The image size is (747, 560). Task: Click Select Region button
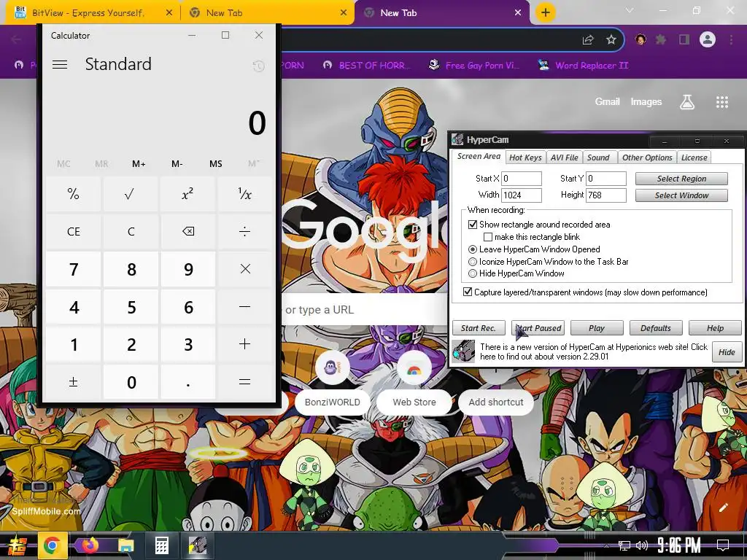pyautogui.click(x=681, y=179)
